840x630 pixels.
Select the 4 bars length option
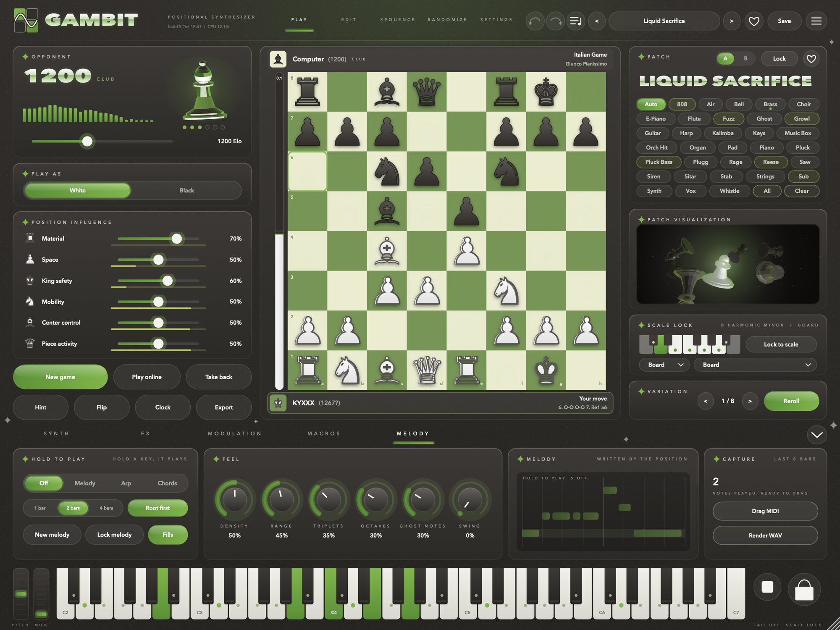[x=106, y=508]
